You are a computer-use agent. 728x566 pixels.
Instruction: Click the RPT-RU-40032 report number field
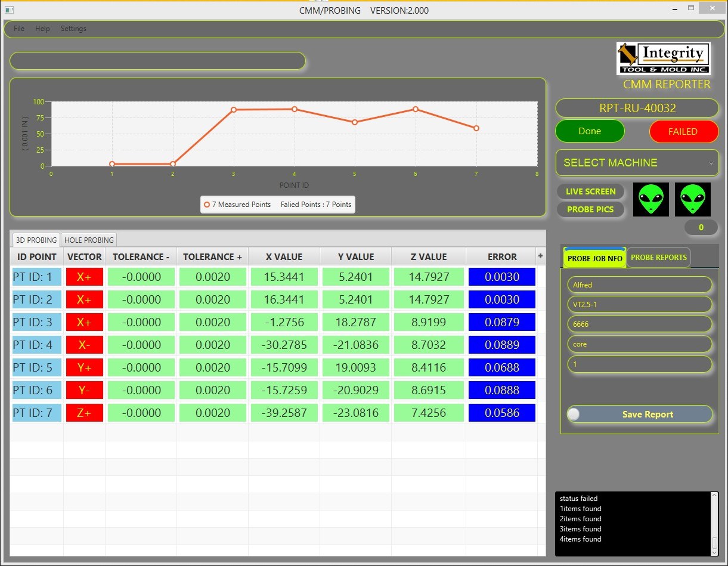point(637,108)
